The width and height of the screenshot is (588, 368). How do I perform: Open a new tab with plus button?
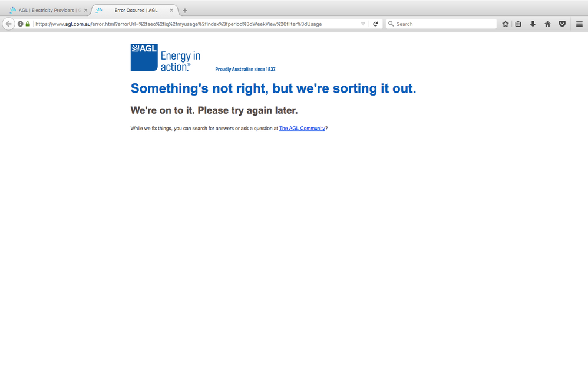(x=184, y=11)
